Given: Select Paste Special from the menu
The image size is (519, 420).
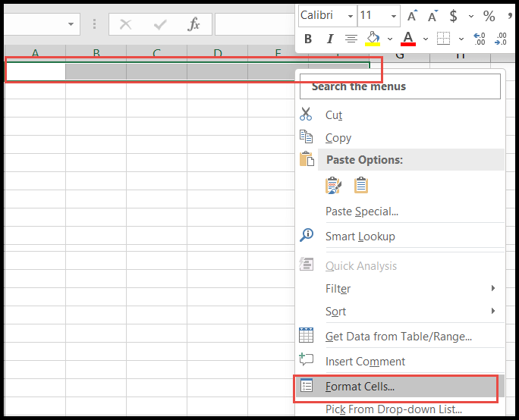Looking at the screenshot, I should [x=362, y=212].
